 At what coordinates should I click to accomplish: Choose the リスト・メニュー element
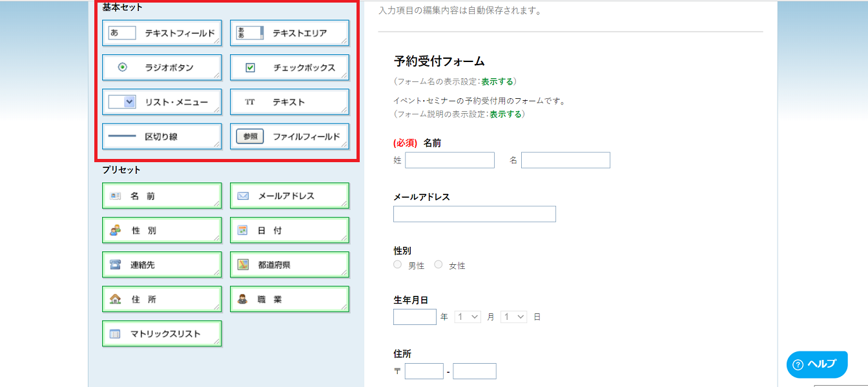click(161, 102)
